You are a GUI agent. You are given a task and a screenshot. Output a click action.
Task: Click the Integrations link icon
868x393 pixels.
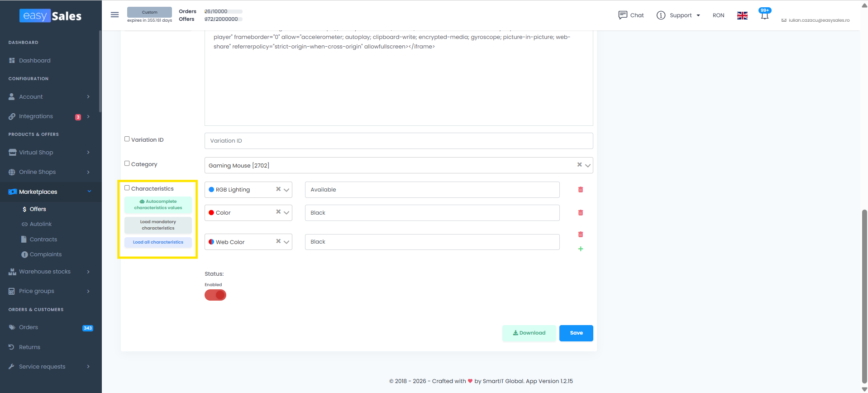[12, 116]
